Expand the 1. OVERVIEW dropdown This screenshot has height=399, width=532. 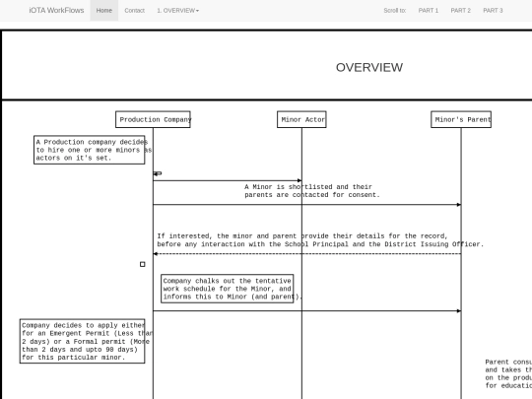click(177, 11)
